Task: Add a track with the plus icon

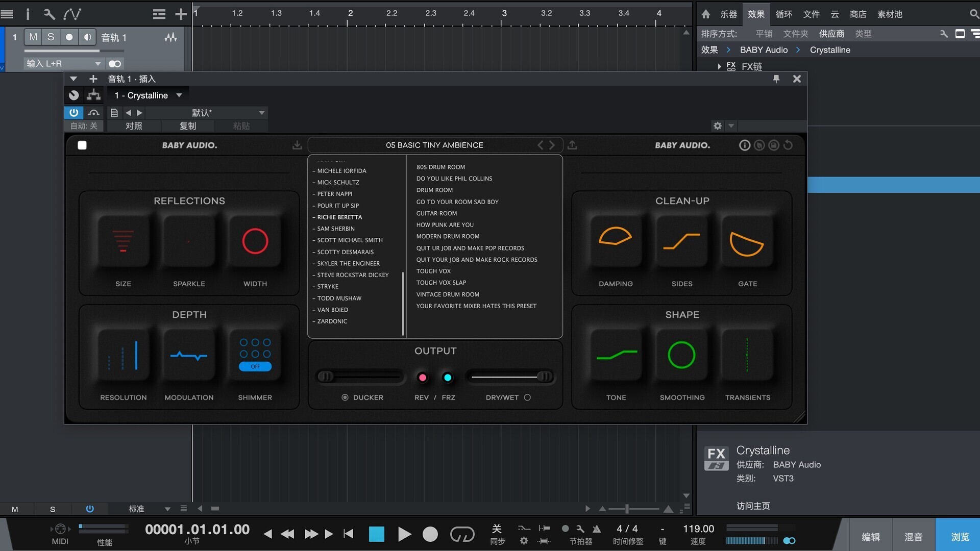Action: coord(181,14)
